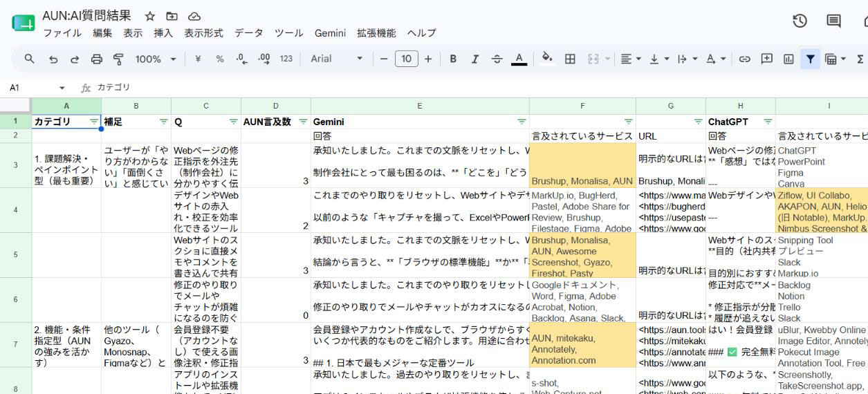This screenshot has height=394, width=868.
Task: Open the filter on Gemini column
Action: [x=522, y=122]
